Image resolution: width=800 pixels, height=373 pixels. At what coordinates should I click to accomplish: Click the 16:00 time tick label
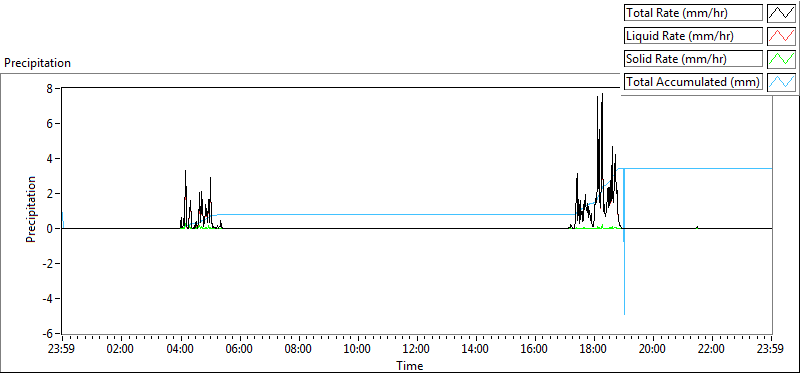[x=535, y=350]
